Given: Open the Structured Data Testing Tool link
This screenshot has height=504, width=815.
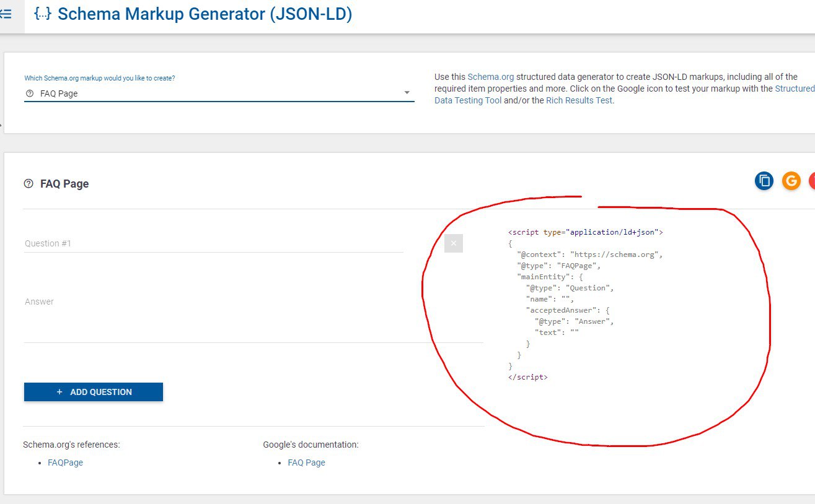Looking at the screenshot, I should click(624, 95).
